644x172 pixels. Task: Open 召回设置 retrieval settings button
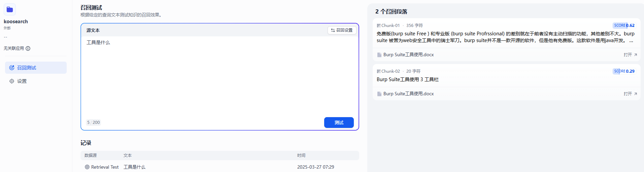point(342,30)
